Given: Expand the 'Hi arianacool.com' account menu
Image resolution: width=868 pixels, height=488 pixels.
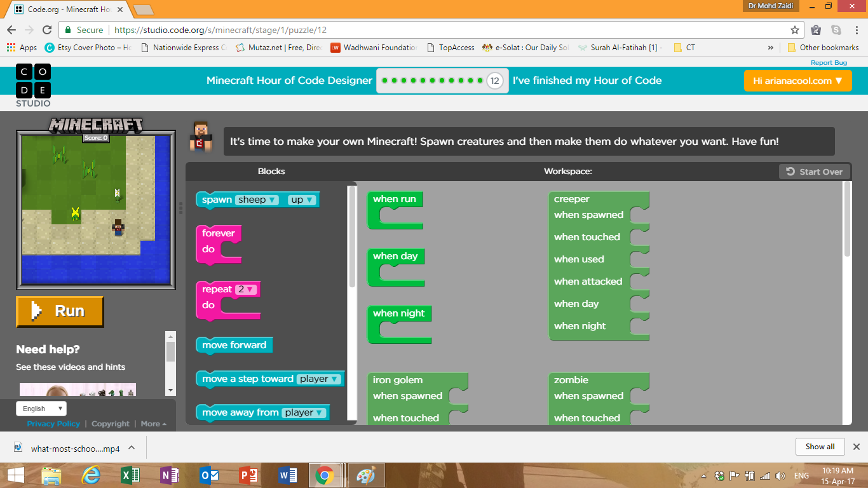Looking at the screenshot, I should [797, 81].
